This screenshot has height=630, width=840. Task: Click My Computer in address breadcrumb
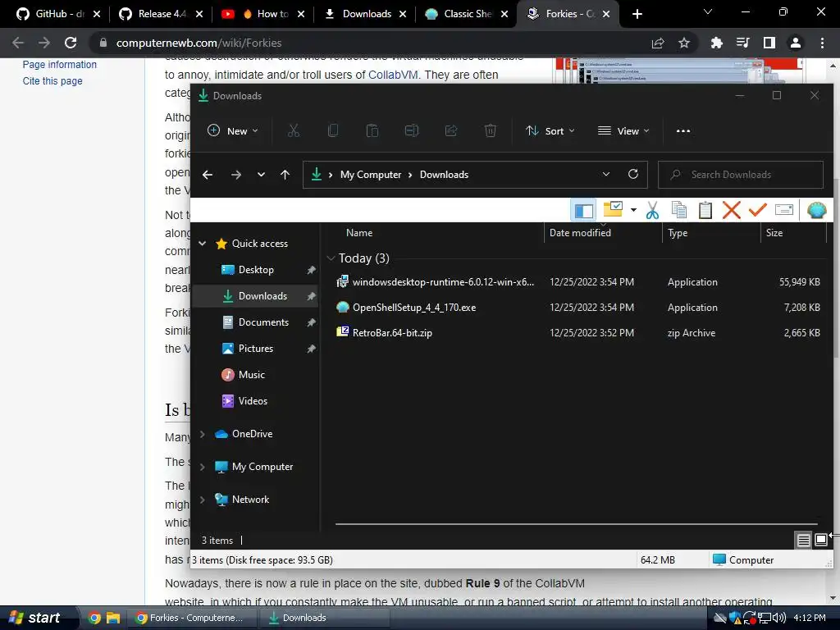point(370,175)
